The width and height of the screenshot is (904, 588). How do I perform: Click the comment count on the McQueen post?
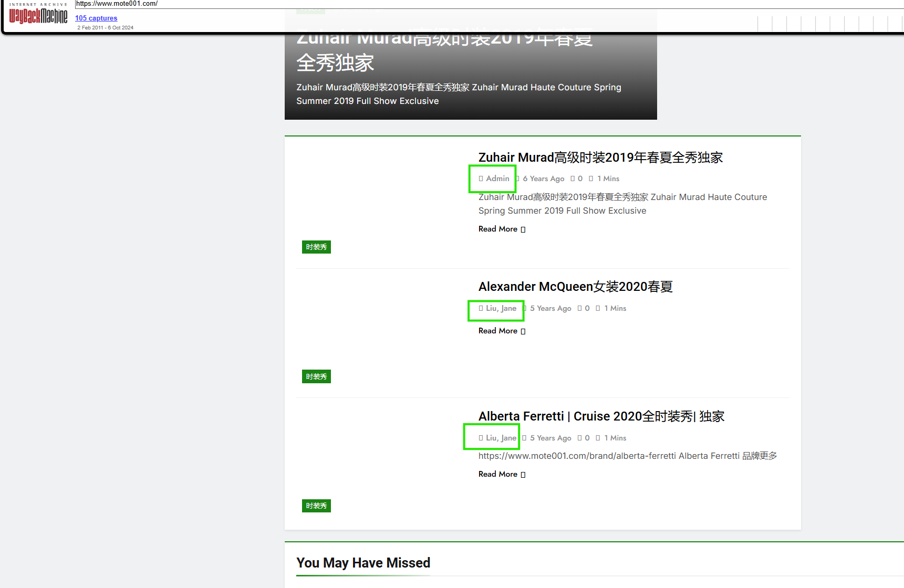(584, 308)
